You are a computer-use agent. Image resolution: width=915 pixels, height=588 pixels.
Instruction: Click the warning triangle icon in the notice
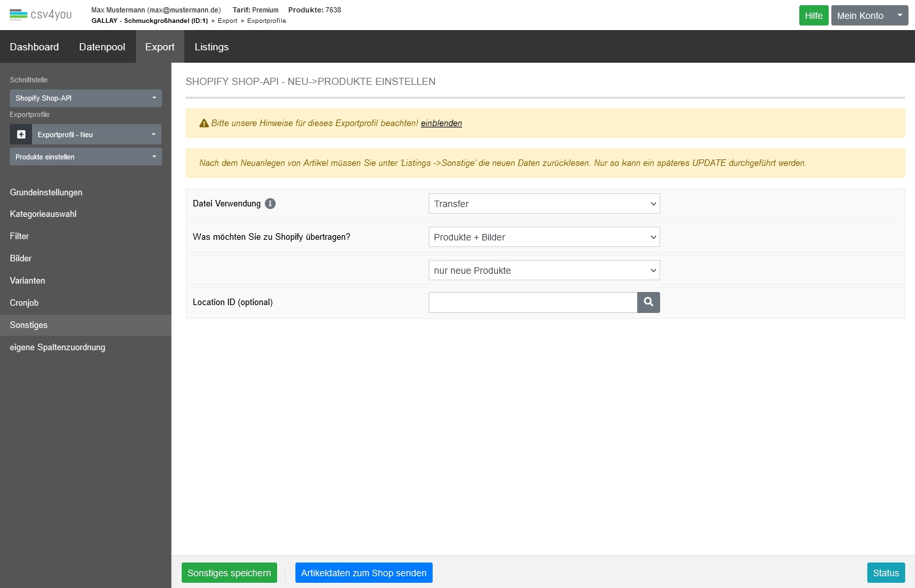[204, 123]
